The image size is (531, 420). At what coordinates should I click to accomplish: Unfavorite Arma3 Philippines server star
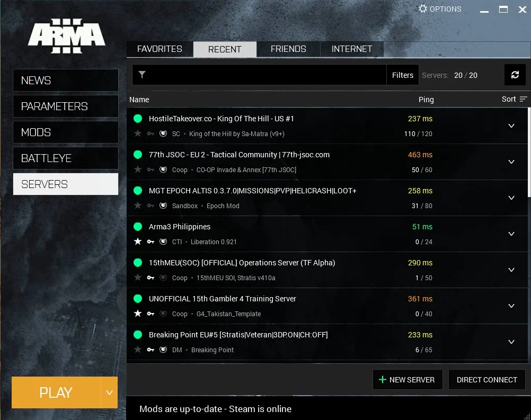[138, 242]
